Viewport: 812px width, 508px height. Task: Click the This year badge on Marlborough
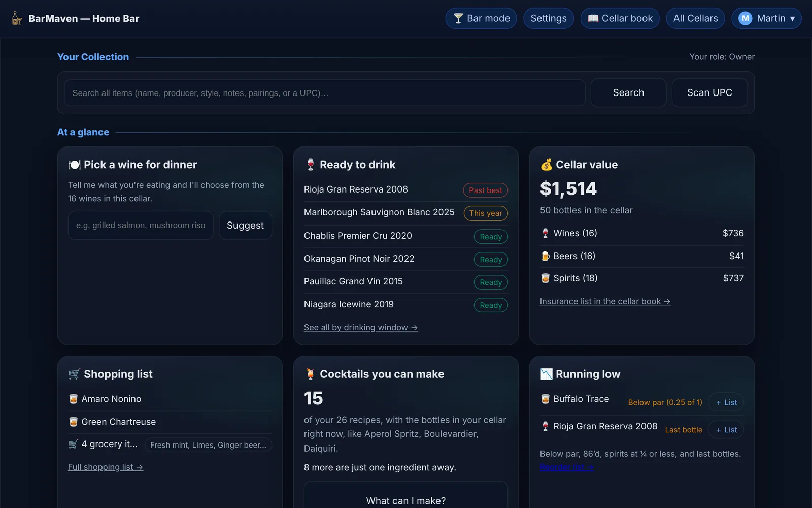(486, 213)
